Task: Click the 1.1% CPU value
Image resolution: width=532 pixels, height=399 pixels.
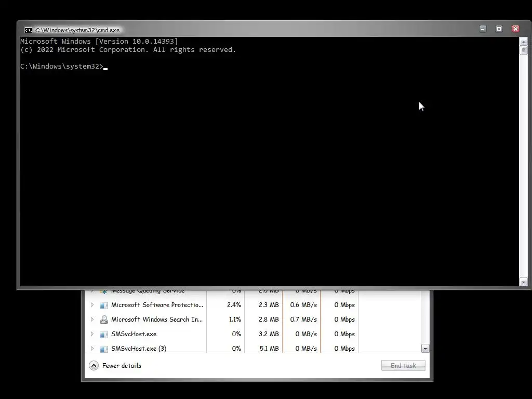Action: (x=235, y=320)
